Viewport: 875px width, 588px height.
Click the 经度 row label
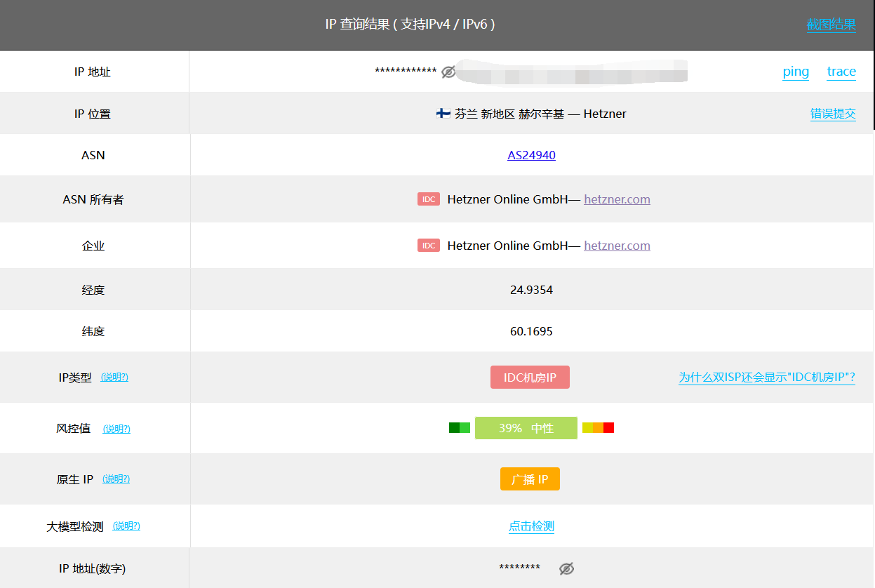[93, 290]
